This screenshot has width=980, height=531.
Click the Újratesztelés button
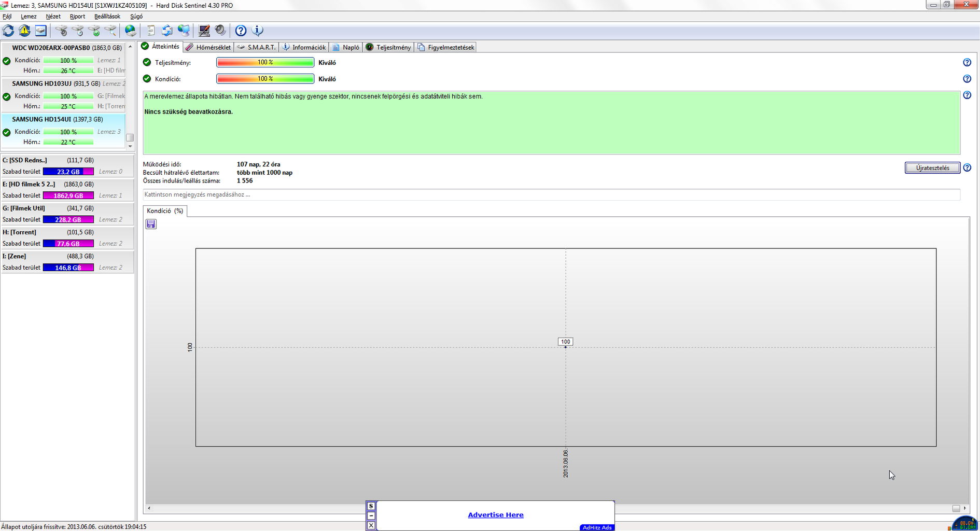click(x=932, y=168)
